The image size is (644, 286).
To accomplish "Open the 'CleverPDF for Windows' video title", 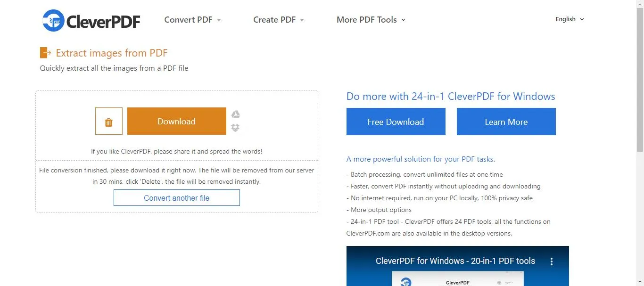I will tap(455, 261).
